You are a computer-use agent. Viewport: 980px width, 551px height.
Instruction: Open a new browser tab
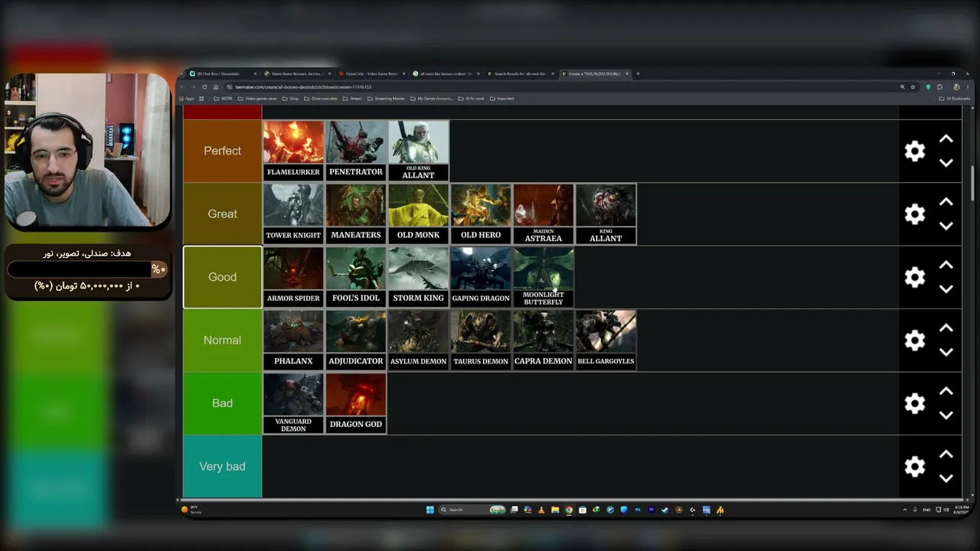coord(638,73)
